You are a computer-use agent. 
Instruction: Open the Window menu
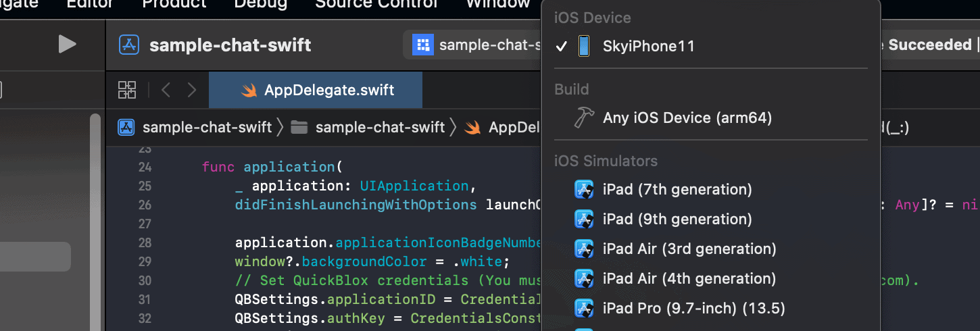[497, 4]
